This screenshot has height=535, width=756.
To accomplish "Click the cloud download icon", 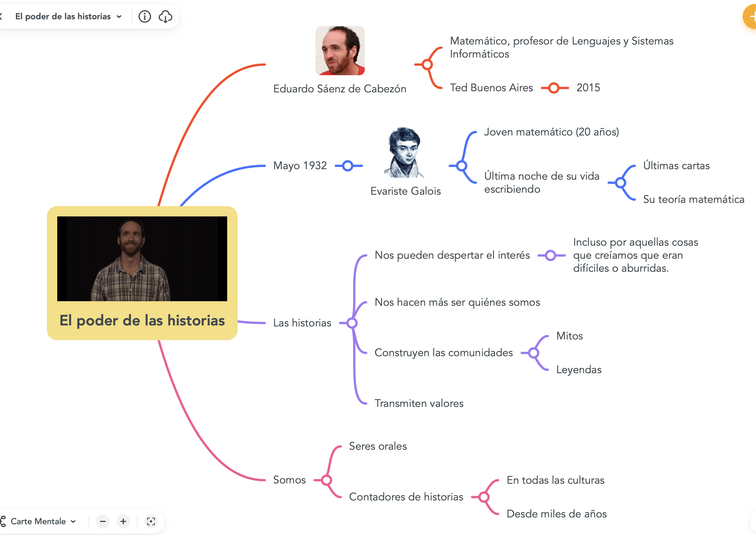I will [165, 16].
